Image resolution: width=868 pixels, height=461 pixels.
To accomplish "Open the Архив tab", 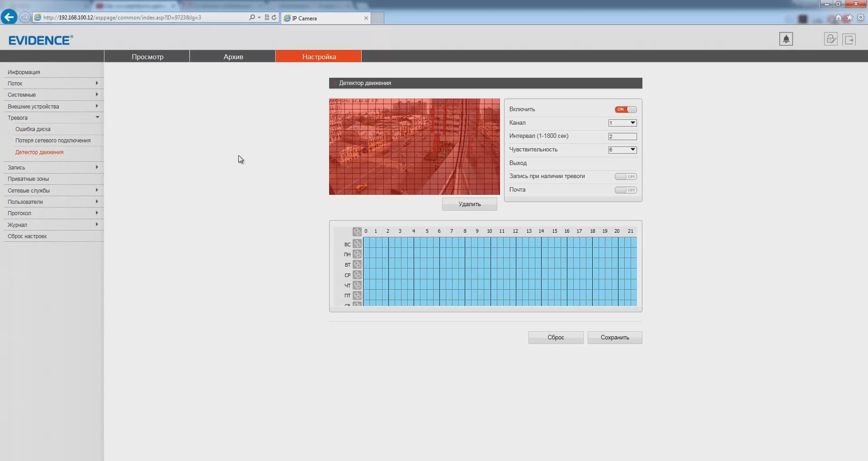I will [233, 56].
